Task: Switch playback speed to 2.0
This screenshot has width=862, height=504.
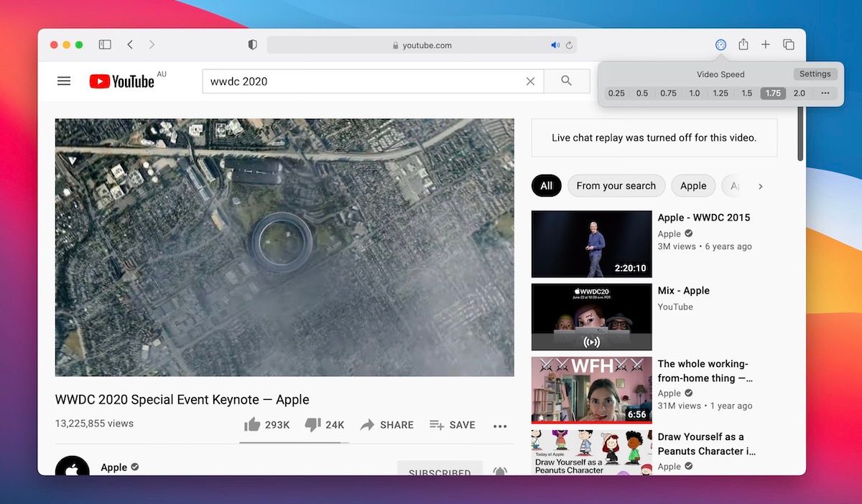Action: coord(799,93)
